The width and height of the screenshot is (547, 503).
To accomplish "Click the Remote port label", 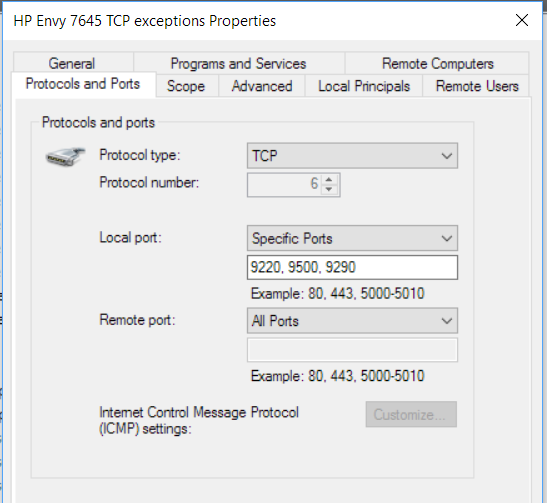I will tap(137, 320).
